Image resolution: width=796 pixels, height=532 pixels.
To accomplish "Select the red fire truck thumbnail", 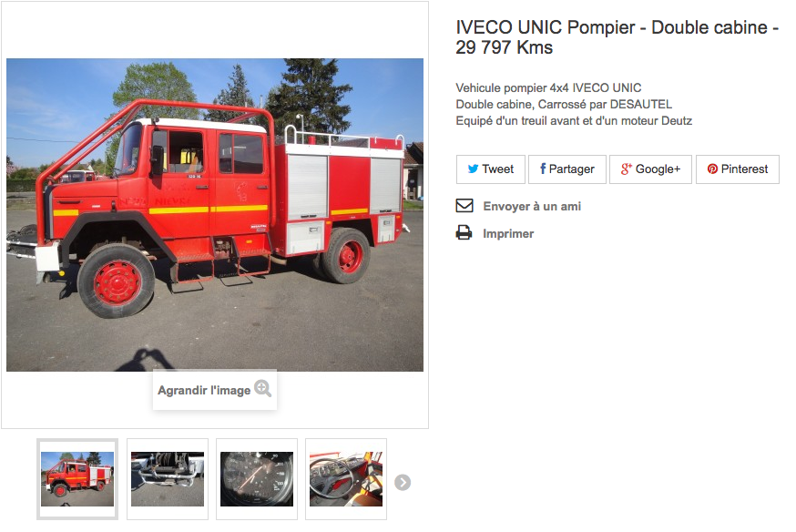I will pos(77,479).
